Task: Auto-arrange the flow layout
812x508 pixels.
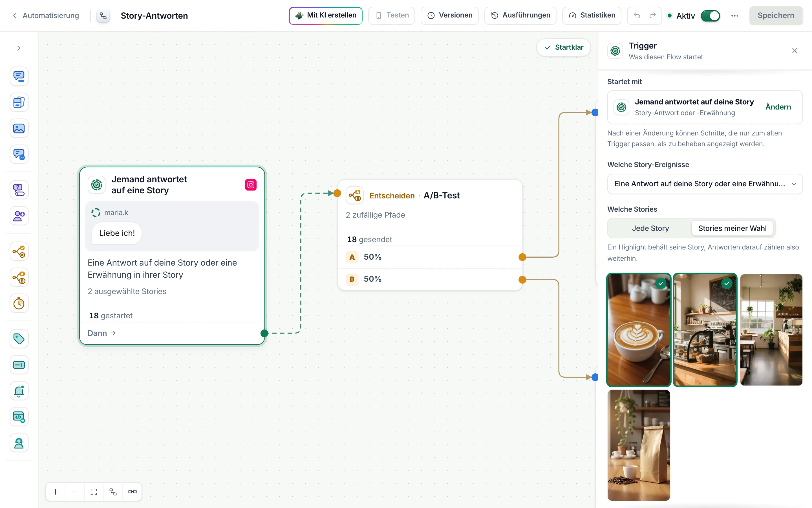Action: pyautogui.click(x=113, y=492)
